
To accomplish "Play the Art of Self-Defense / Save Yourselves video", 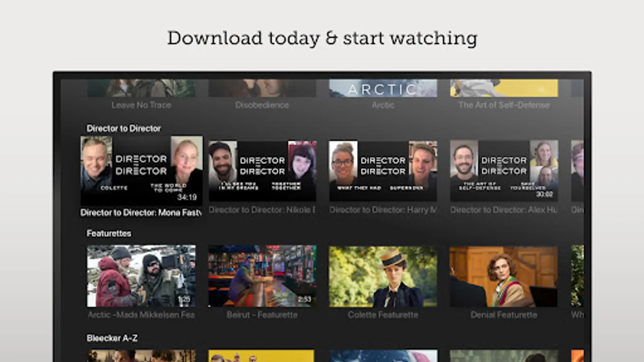I will tap(504, 171).
